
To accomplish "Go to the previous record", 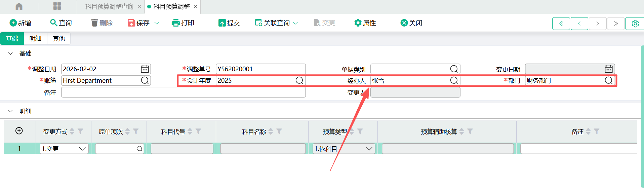I will [x=579, y=24].
